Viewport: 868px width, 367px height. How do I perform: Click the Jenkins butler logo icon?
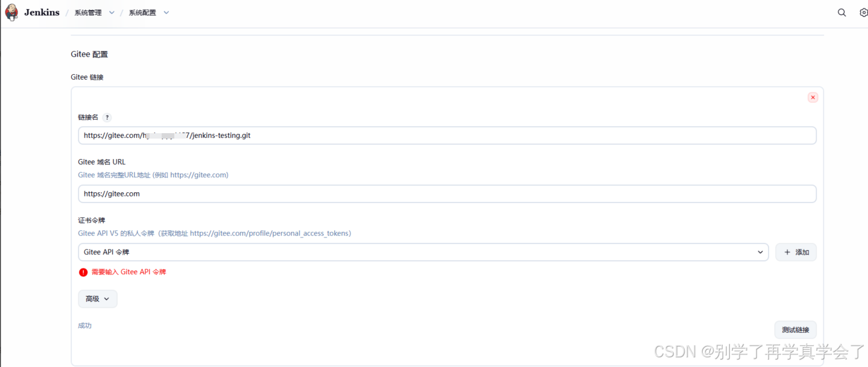point(11,12)
